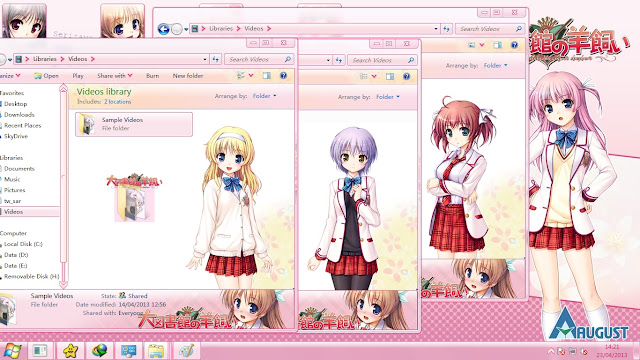This screenshot has height=360, width=640.
Task: Select Music library in navigation pane
Action: [12, 179]
